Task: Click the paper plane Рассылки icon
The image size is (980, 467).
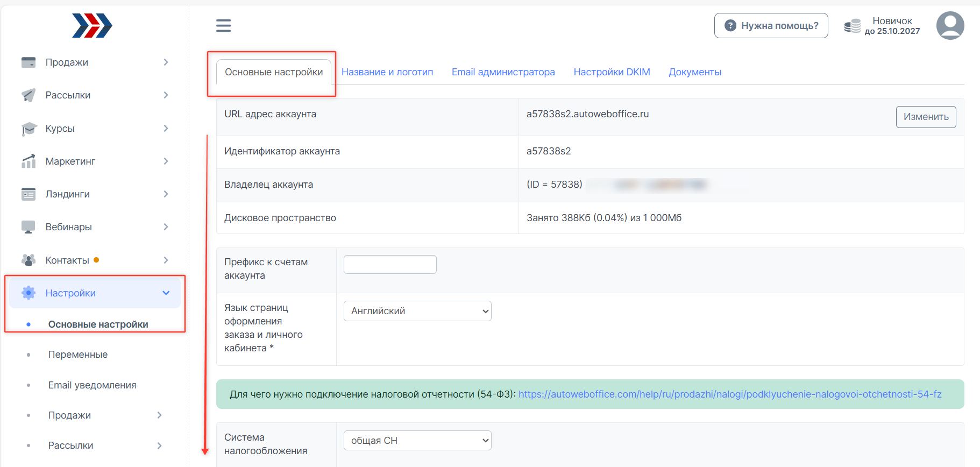Action: [x=29, y=95]
